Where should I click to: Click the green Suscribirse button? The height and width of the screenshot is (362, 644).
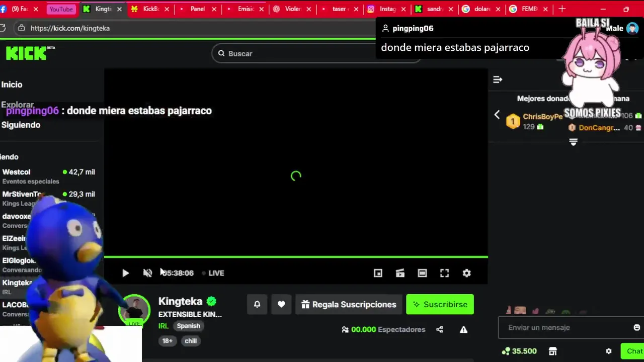pos(440,304)
